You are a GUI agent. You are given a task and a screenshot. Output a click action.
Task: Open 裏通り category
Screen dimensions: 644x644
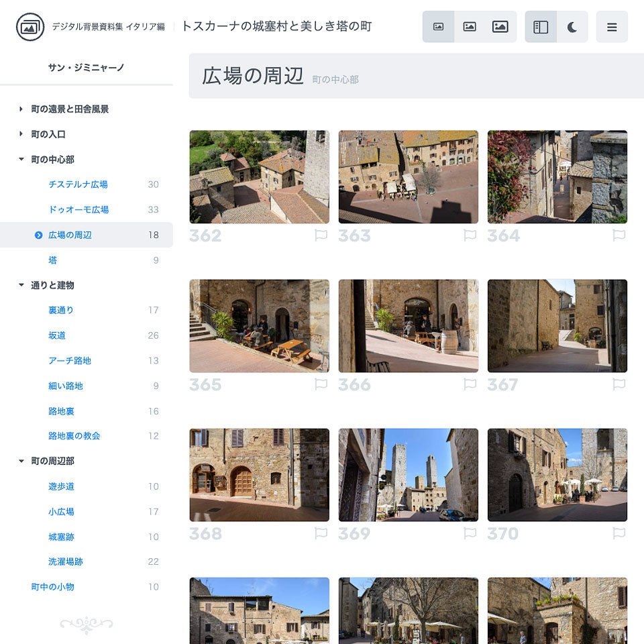[x=61, y=310]
